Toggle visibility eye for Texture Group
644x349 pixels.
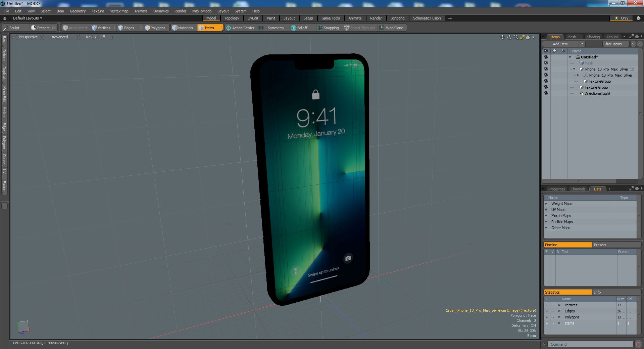546,87
